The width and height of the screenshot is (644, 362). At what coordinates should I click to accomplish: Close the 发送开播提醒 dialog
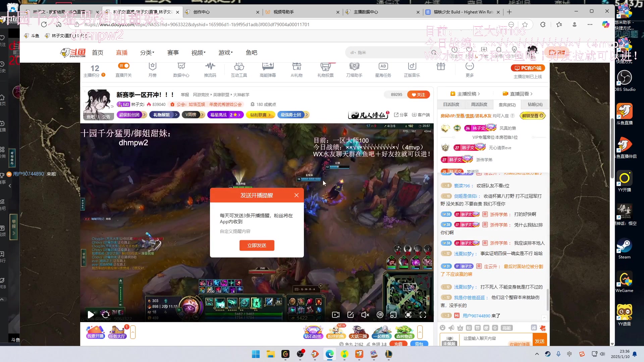click(x=297, y=195)
